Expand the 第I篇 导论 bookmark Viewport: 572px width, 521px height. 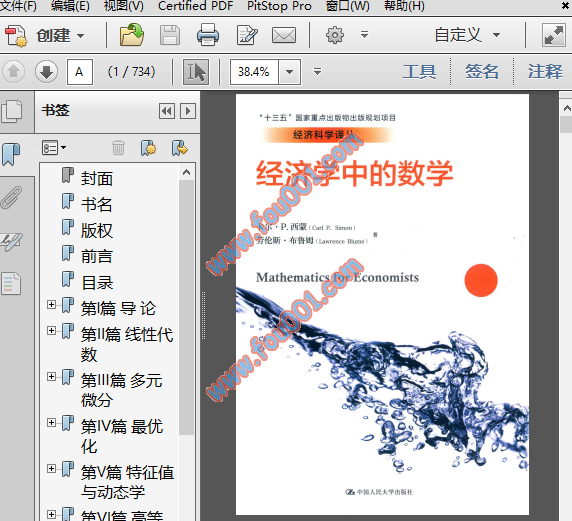coord(51,304)
